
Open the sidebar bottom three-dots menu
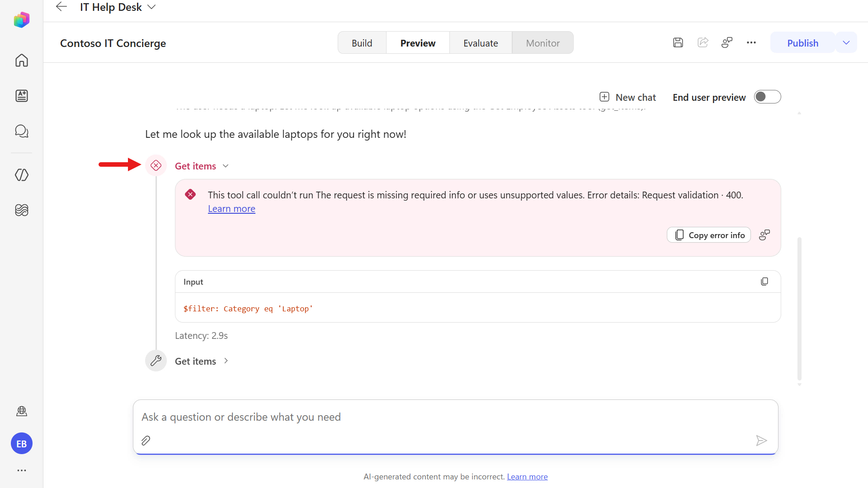pyautogui.click(x=21, y=470)
